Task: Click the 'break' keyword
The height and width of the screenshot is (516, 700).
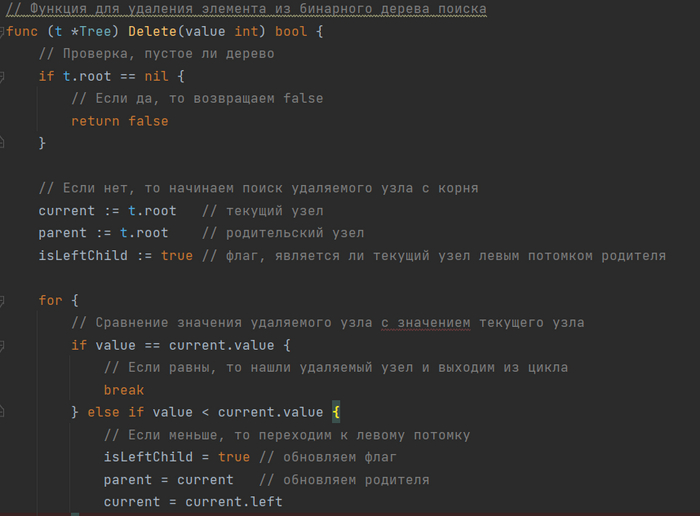Action: tap(124, 390)
